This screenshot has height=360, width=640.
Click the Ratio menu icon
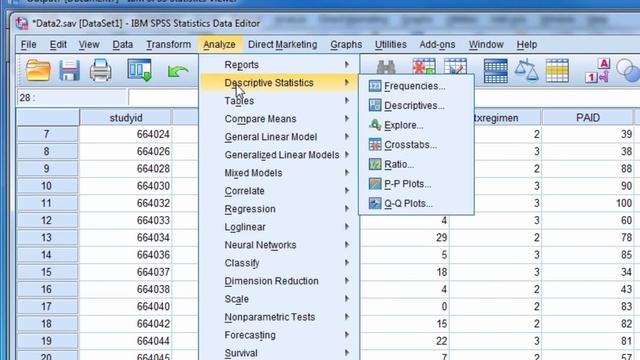tap(375, 164)
